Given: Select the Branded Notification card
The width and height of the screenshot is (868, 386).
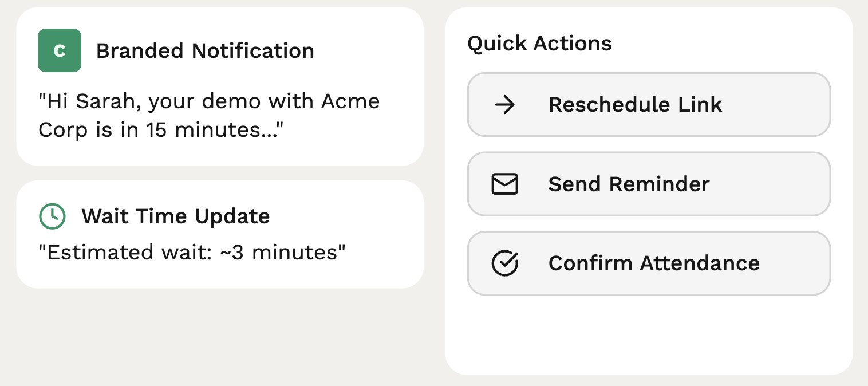Looking at the screenshot, I should pyautogui.click(x=219, y=86).
